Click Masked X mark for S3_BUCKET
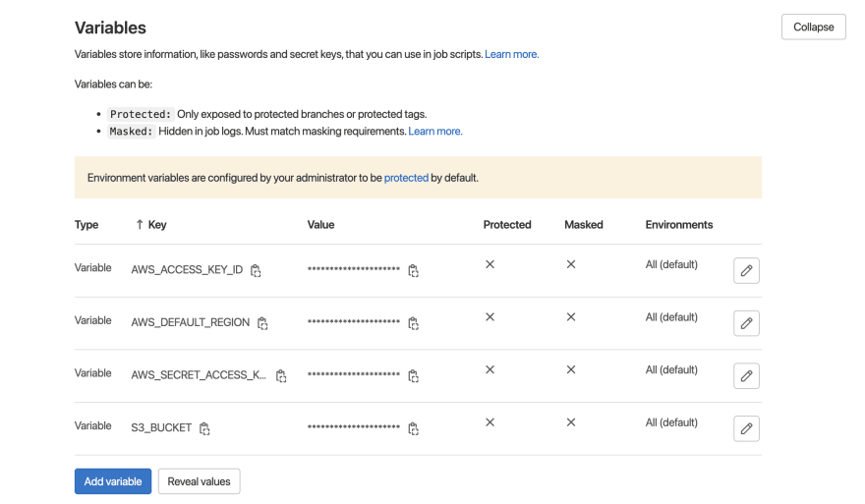The height and width of the screenshot is (504, 865). [x=571, y=422]
